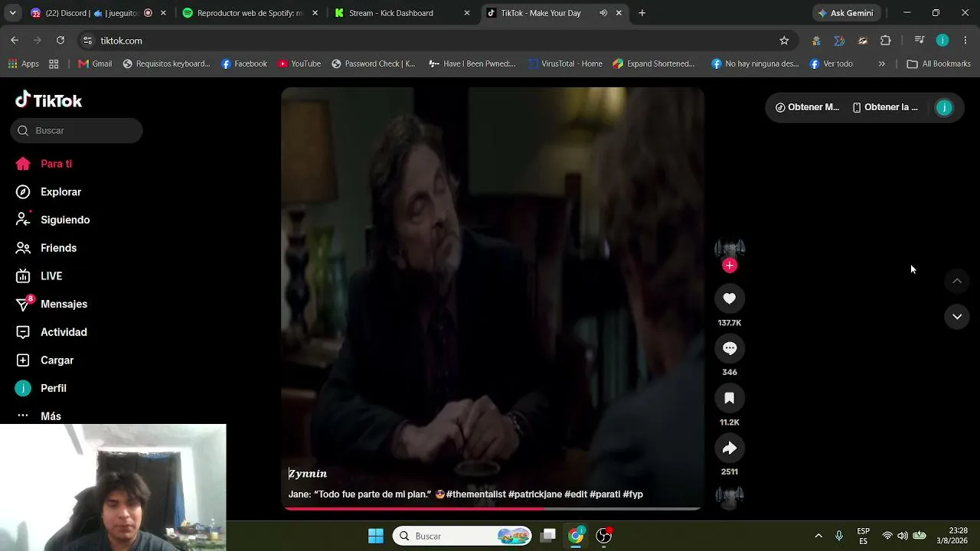
Task: Close the TikTok browser tab
Action: click(x=619, y=13)
